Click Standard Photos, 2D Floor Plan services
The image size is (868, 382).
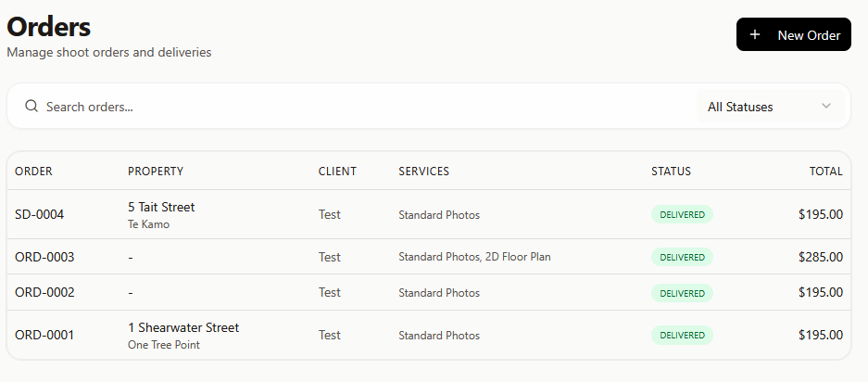tap(474, 257)
